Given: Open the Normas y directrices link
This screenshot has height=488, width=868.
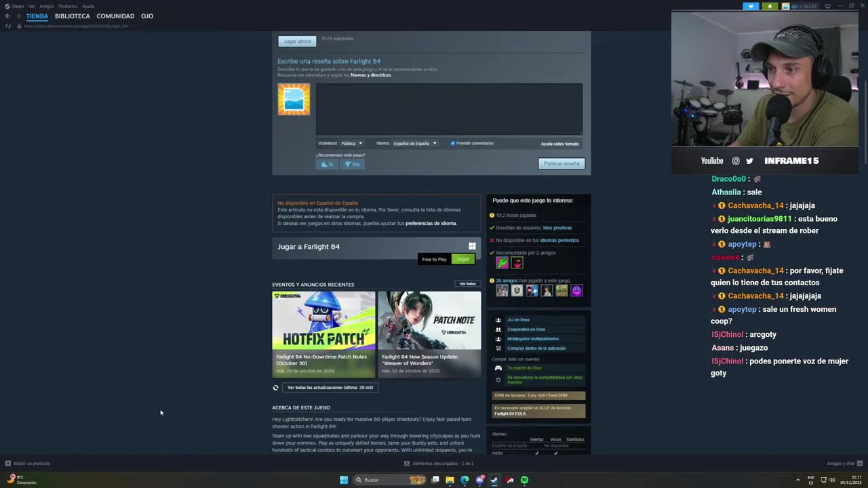Looking at the screenshot, I should coord(370,75).
